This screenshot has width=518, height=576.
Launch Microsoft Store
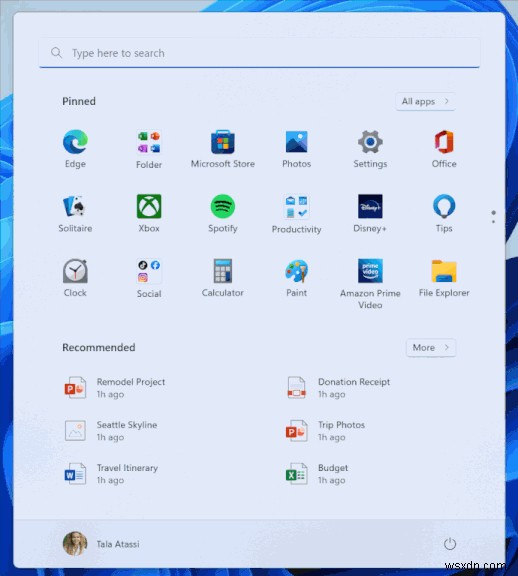[223, 149]
